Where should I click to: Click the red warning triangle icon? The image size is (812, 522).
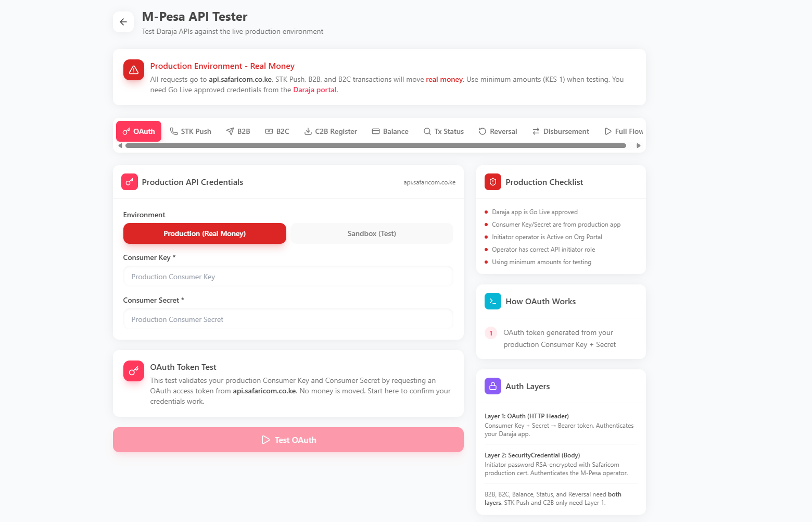tap(134, 70)
